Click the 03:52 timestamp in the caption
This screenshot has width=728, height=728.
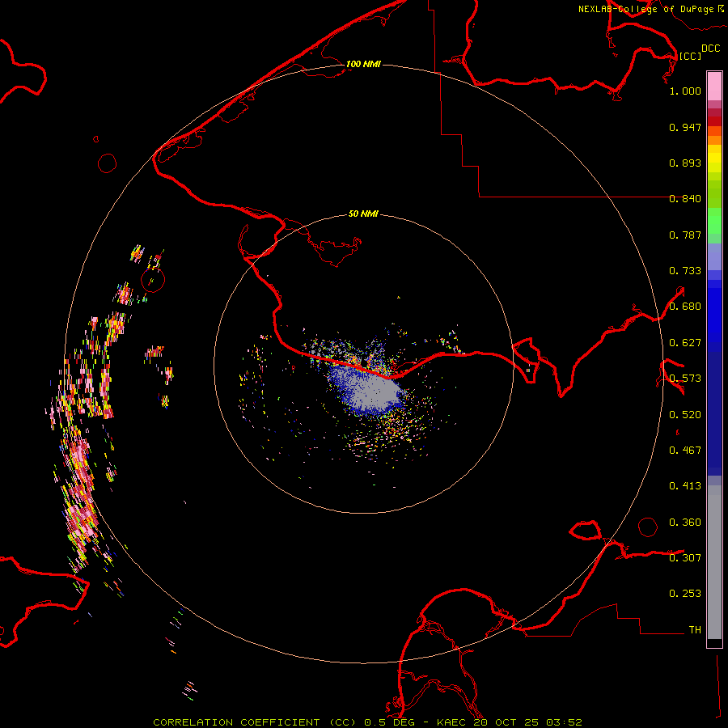point(564,722)
